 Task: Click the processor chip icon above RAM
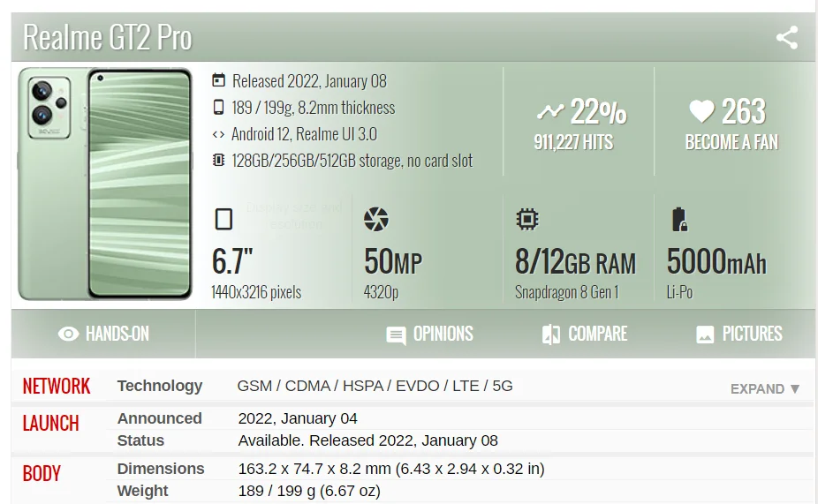(x=526, y=219)
